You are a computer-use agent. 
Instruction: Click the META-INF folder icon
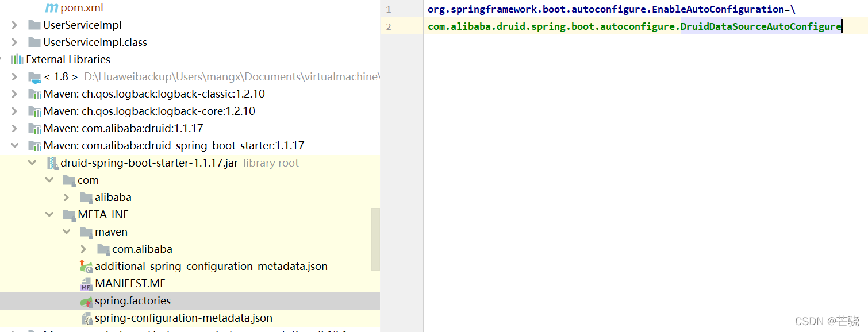pyautogui.click(x=69, y=215)
